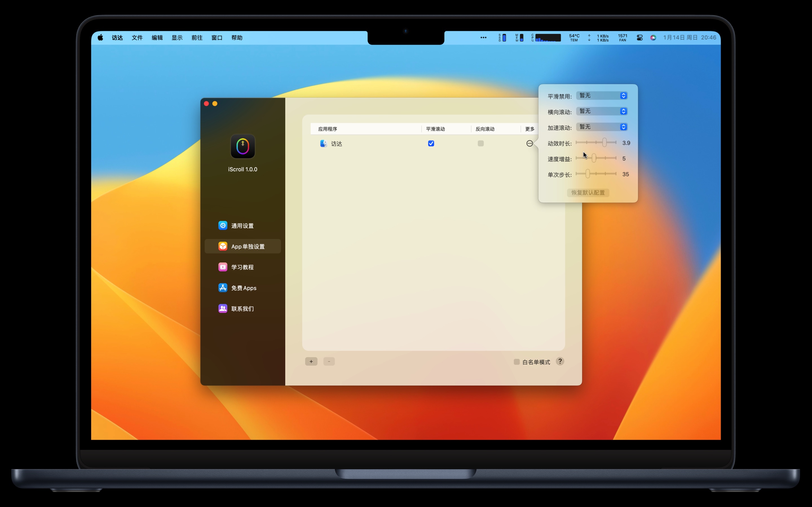Click the more options ellipsis for 访达

(x=529, y=144)
